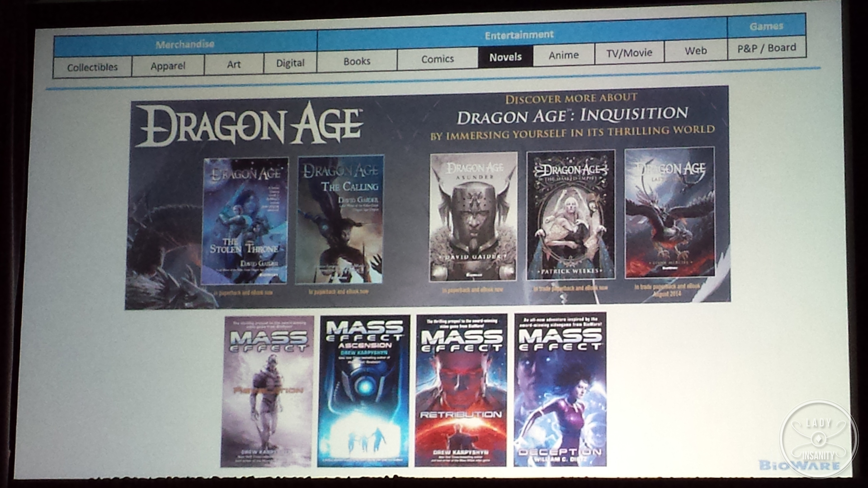Screen dimensions: 868x488
Task: Open The Masked Empire cover by Patrick Weekes
Action: point(571,215)
